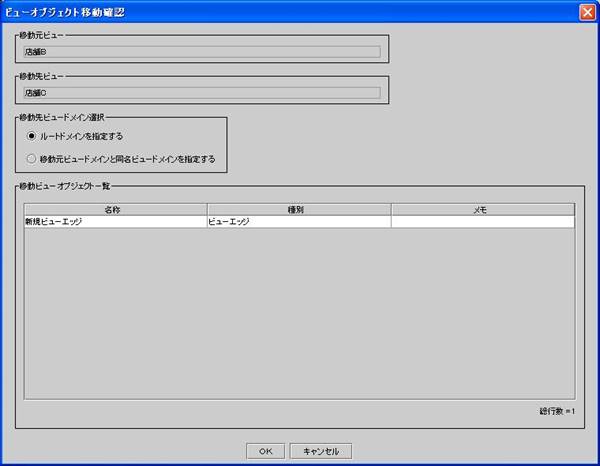Select the 新規ビューエッジ name cell
The width and height of the screenshot is (600, 466).
(114, 222)
